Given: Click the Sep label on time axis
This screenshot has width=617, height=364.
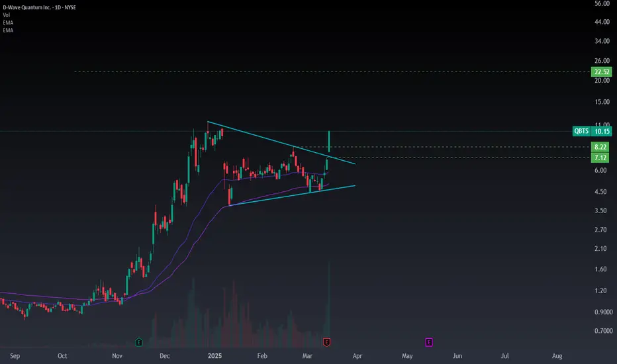Looking at the screenshot, I should pos(15,356).
